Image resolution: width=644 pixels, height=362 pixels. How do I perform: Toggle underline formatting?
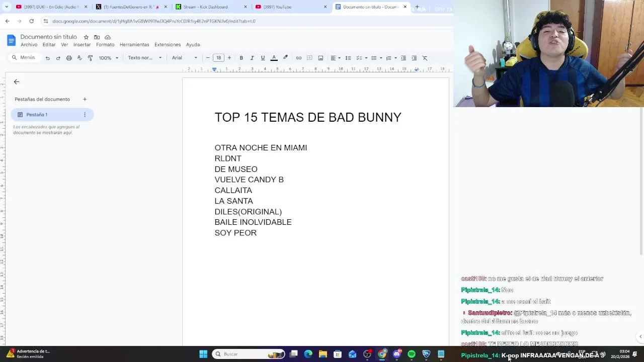(x=263, y=58)
